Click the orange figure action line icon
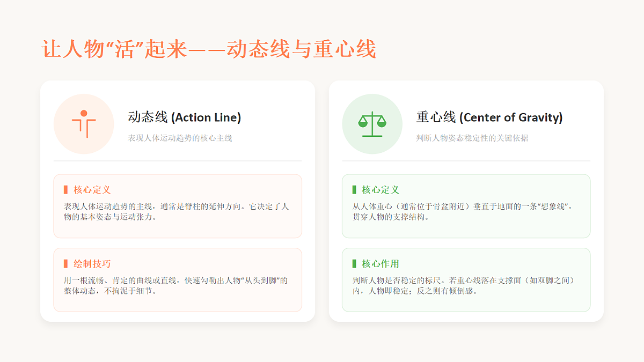 point(84,124)
